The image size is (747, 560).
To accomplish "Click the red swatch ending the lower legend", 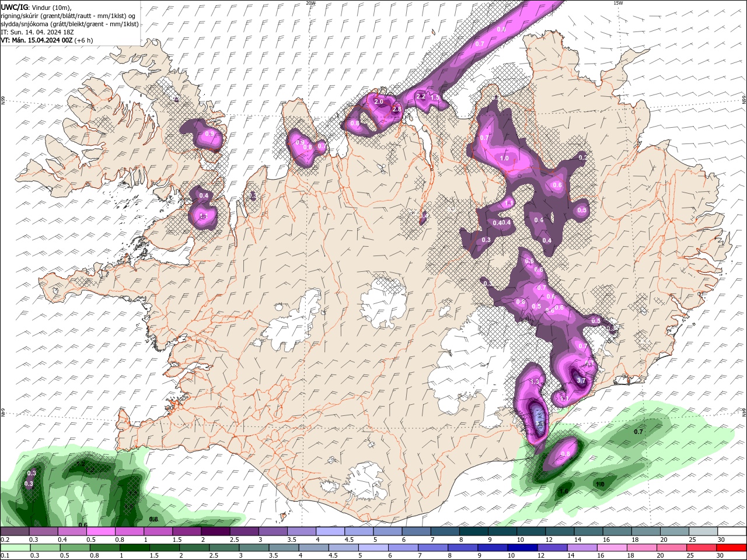I will (x=731, y=547).
